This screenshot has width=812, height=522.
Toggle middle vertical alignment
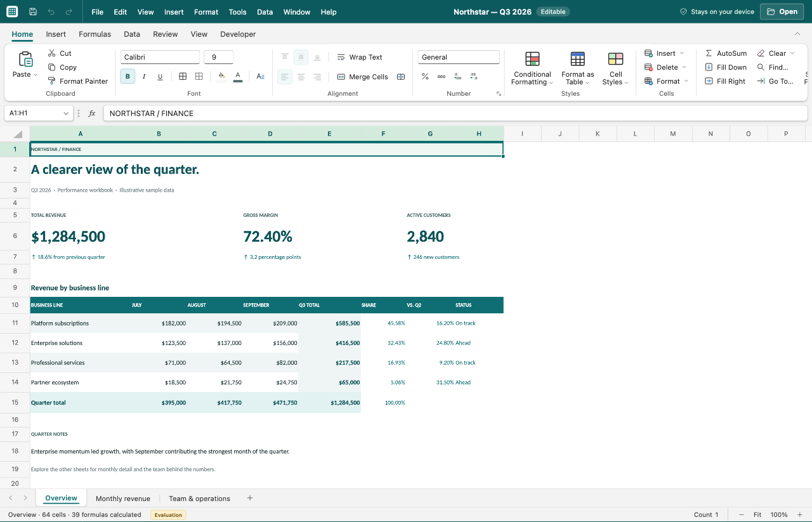point(301,57)
